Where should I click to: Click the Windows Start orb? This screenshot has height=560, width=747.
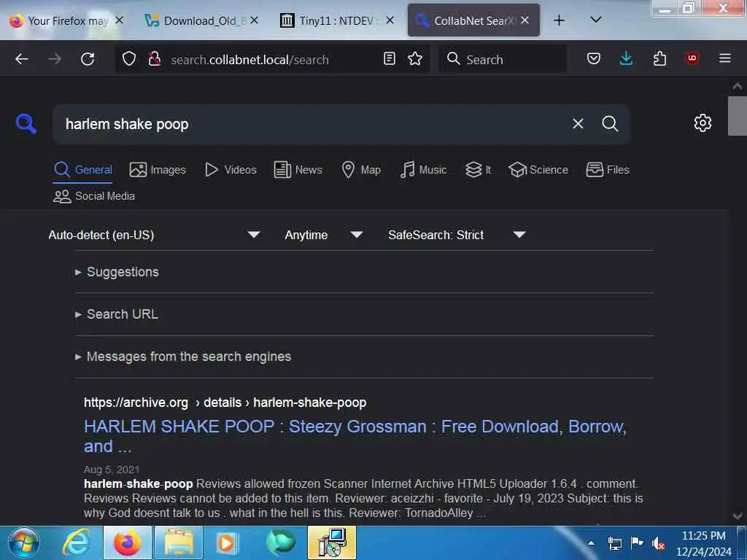pos(23,542)
